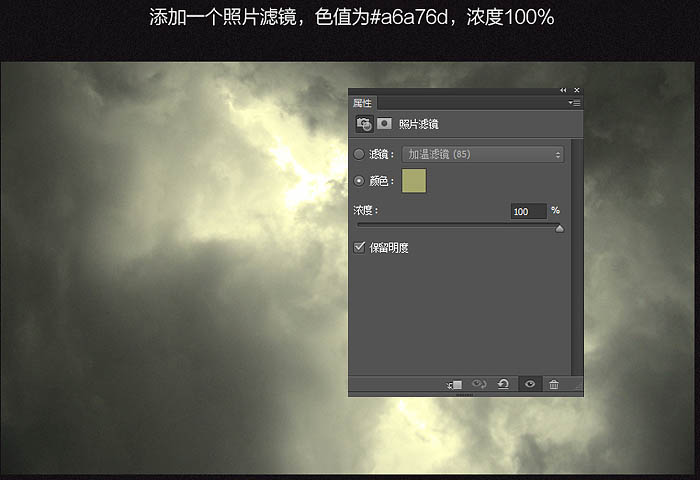Click the Photo Filter adjustment icon
Image resolution: width=700 pixels, height=480 pixels.
click(364, 124)
